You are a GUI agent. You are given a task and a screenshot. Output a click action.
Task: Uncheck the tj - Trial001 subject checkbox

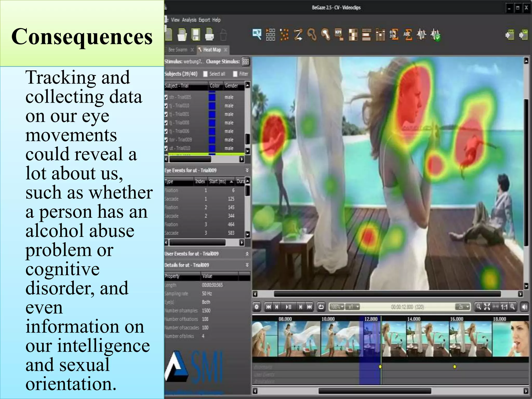pos(166,114)
